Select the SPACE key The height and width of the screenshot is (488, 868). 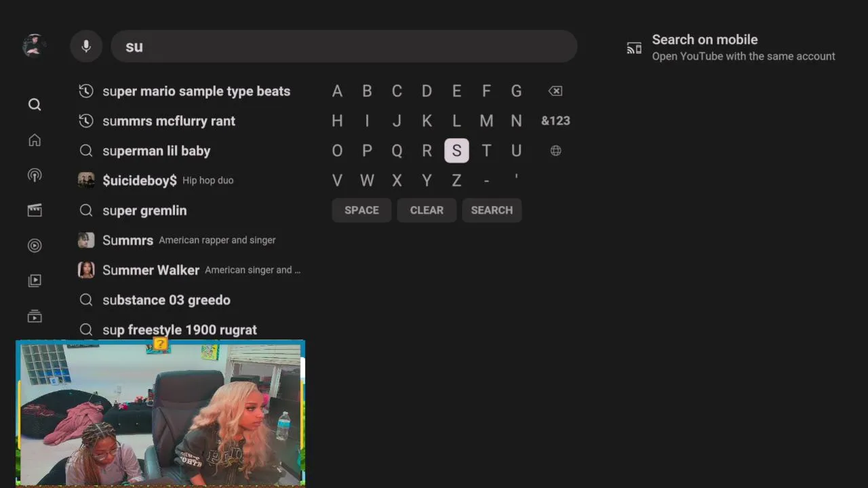point(361,210)
